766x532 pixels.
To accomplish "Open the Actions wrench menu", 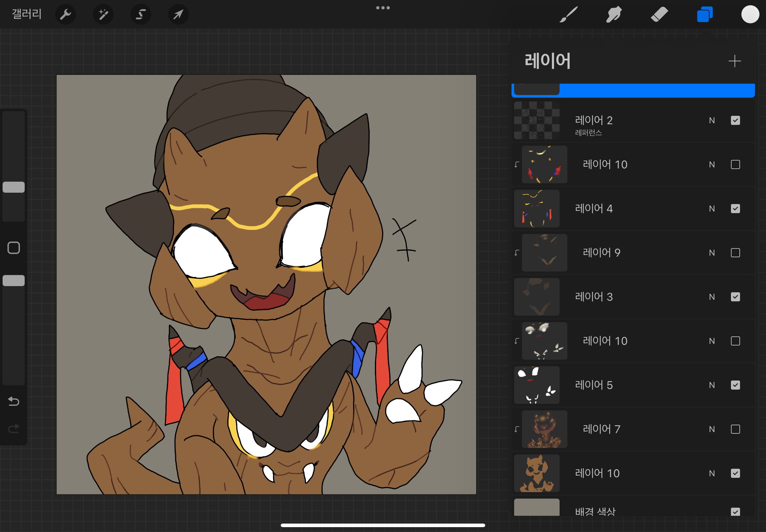I will tap(65, 14).
